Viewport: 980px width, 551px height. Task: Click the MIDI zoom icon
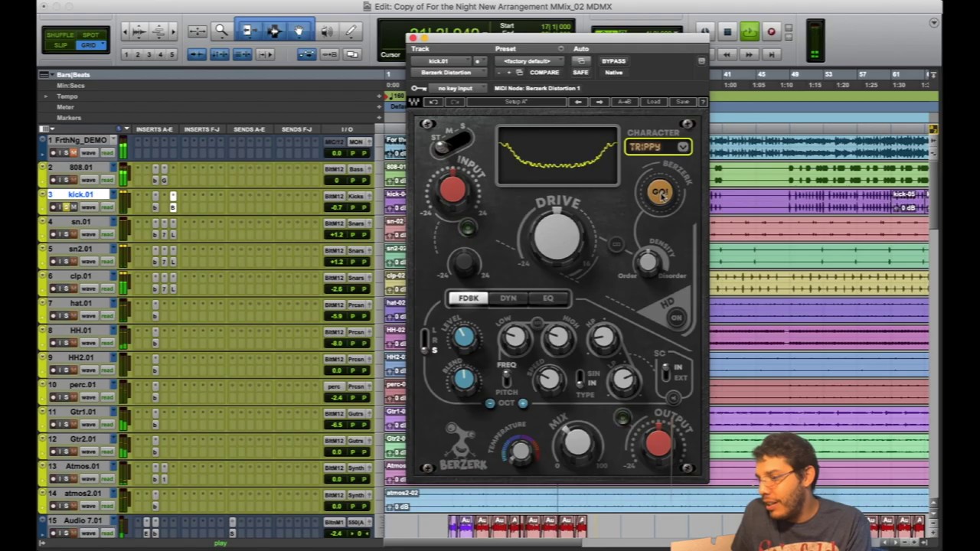click(158, 31)
